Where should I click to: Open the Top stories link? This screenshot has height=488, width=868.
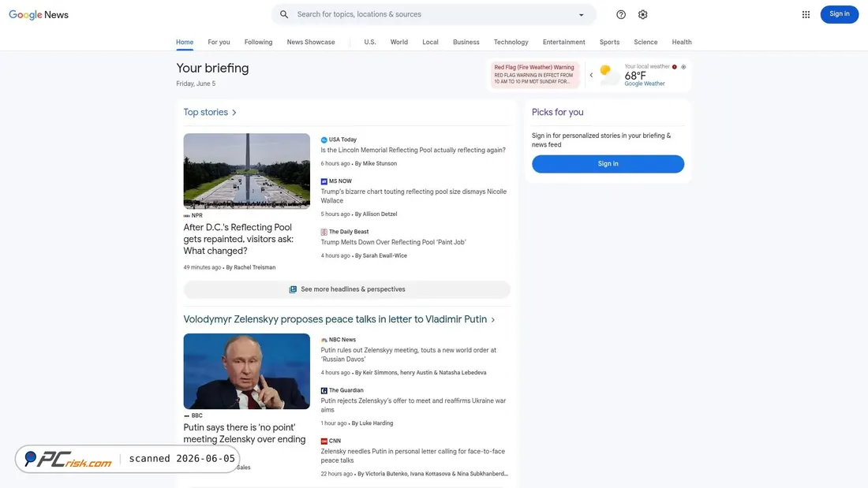coord(205,112)
